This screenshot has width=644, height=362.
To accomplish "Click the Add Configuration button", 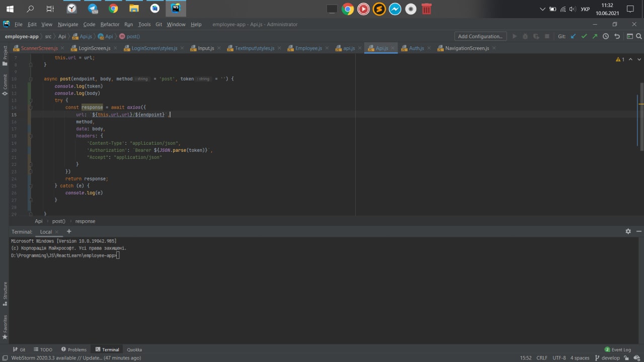I will pyautogui.click(x=480, y=36).
